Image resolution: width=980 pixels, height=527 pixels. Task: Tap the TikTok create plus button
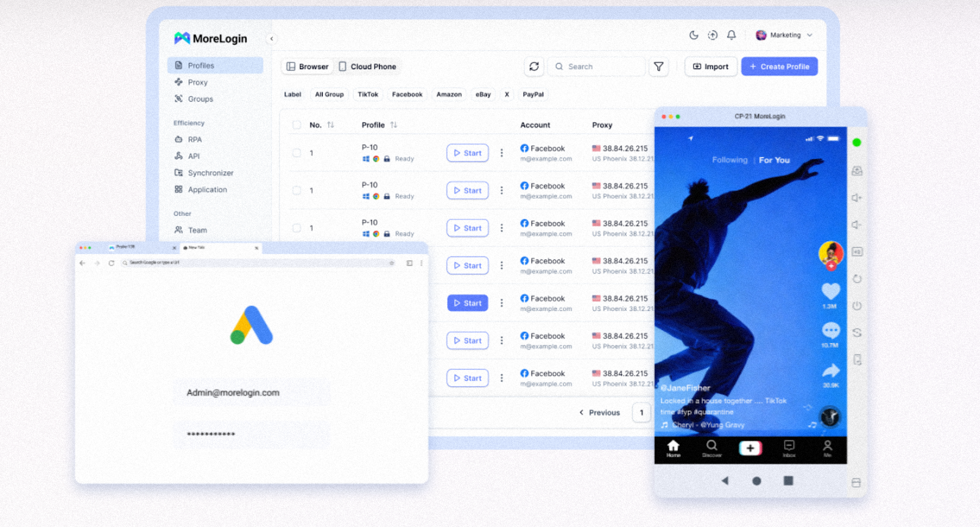pyautogui.click(x=750, y=448)
